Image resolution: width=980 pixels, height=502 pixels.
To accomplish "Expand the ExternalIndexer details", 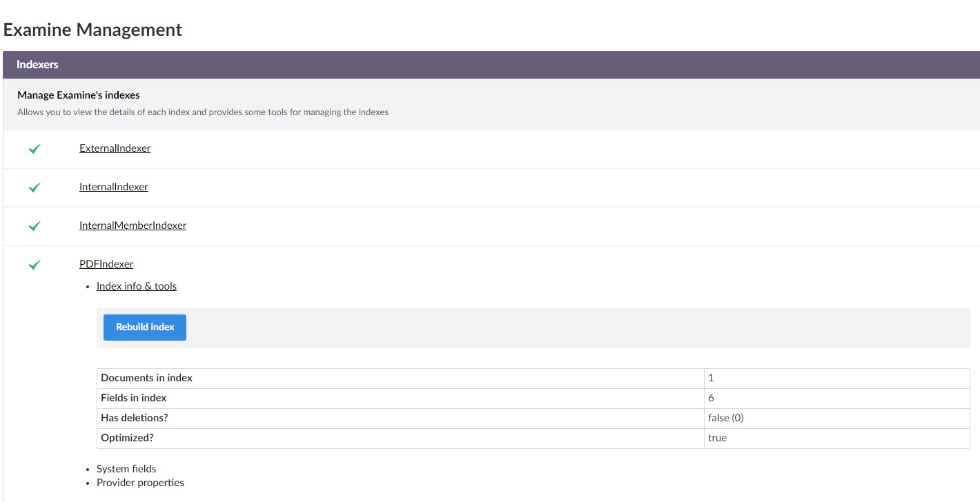I will click(115, 148).
